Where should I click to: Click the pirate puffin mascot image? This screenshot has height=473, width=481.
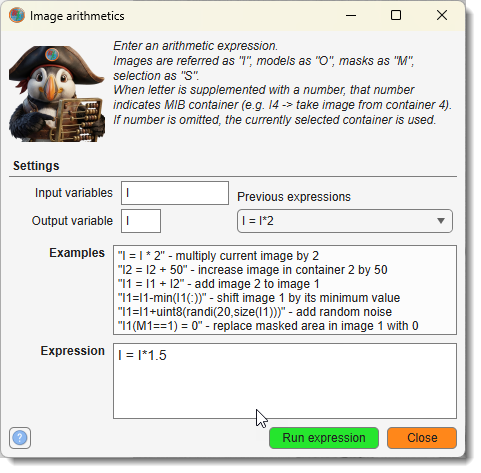click(57, 94)
